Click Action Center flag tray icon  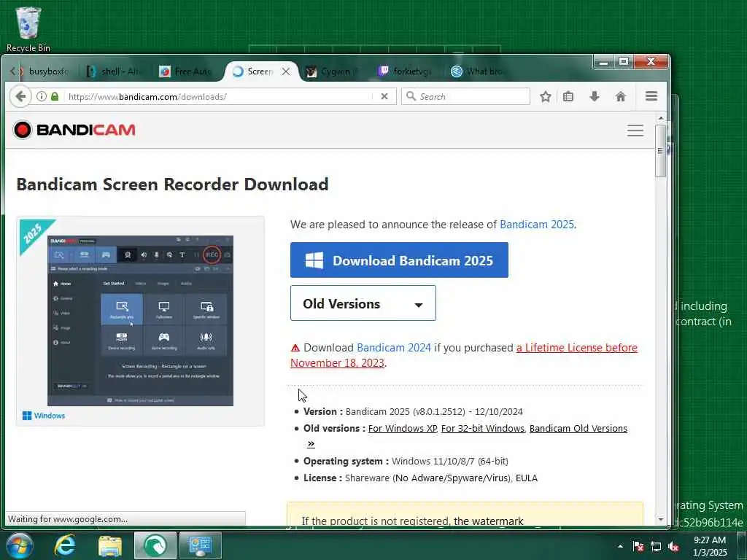[x=638, y=546]
